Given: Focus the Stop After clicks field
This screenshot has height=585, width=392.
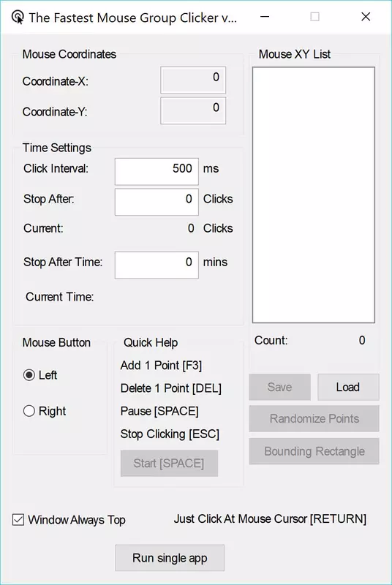Looking at the screenshot, I should point(157,202).
